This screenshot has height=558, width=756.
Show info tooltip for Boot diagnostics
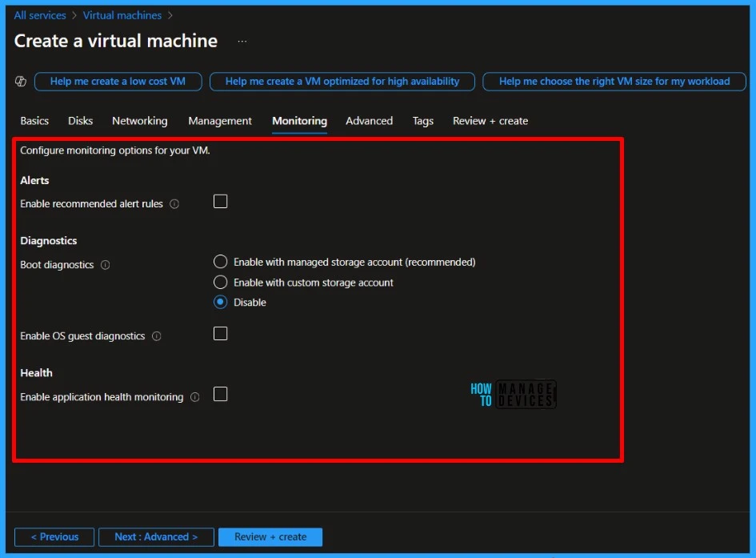pos(105,265)
